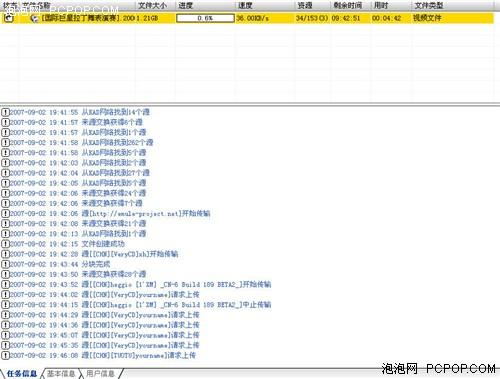Click the info icon of the 19:42:08 log entry
Screen dimensions: 500x379
click(5, 223)
